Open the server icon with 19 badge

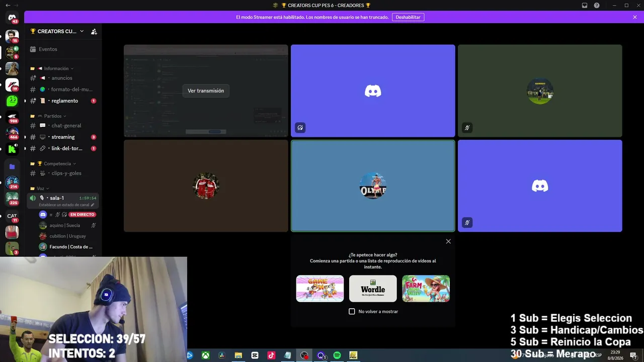coord(12,84)
